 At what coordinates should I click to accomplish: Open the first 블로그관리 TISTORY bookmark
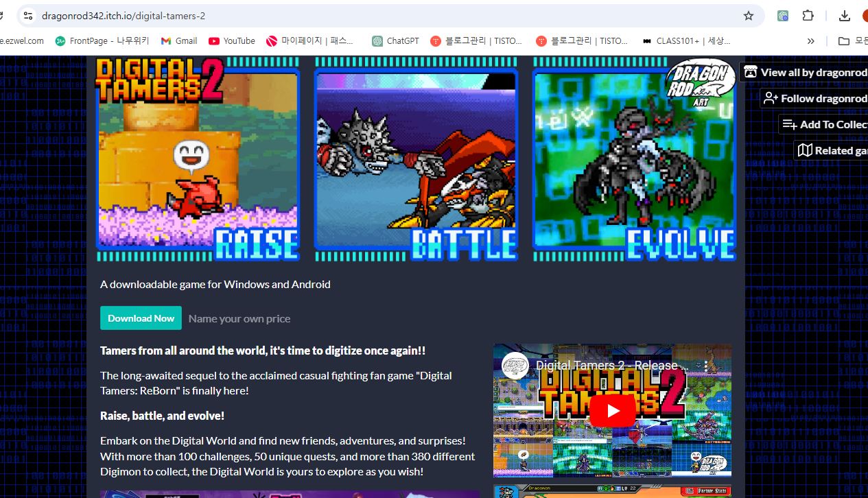coord(476,41)
